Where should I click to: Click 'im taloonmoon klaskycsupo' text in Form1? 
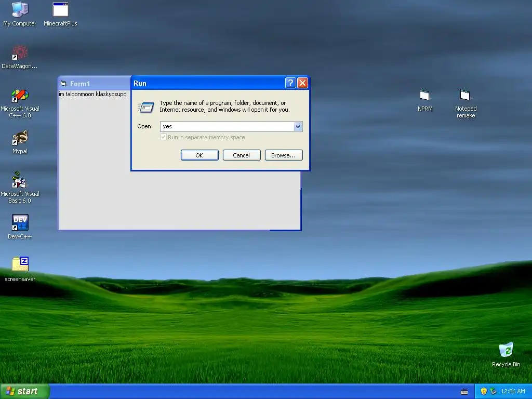(x=92, y=94)
